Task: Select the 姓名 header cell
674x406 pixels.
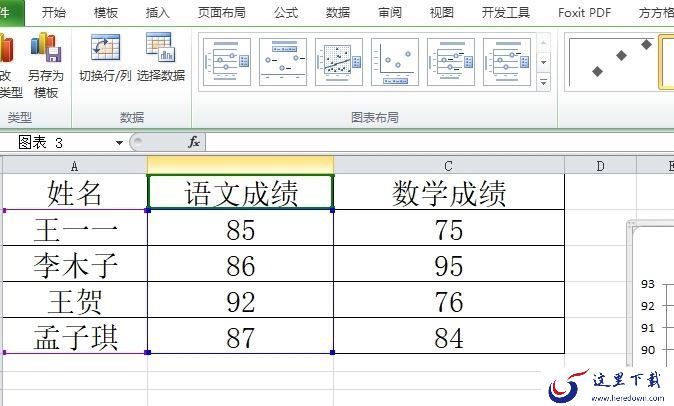Action: click(75, 192)
